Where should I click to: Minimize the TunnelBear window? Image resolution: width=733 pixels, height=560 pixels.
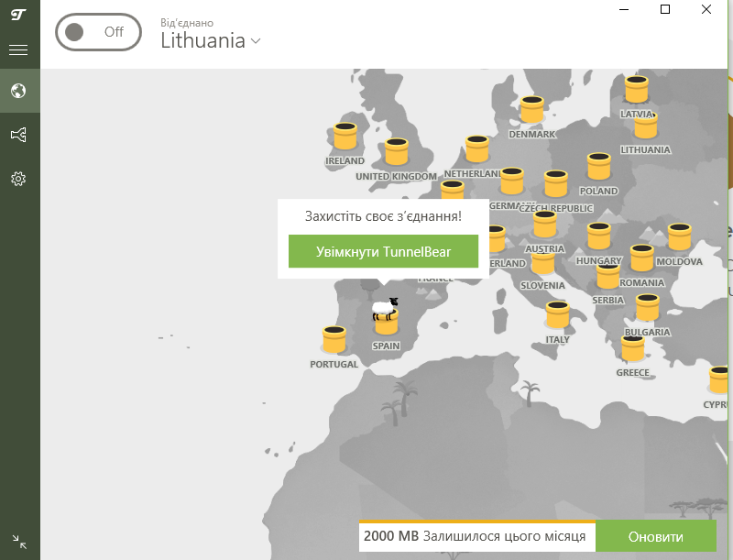[624, 9]
